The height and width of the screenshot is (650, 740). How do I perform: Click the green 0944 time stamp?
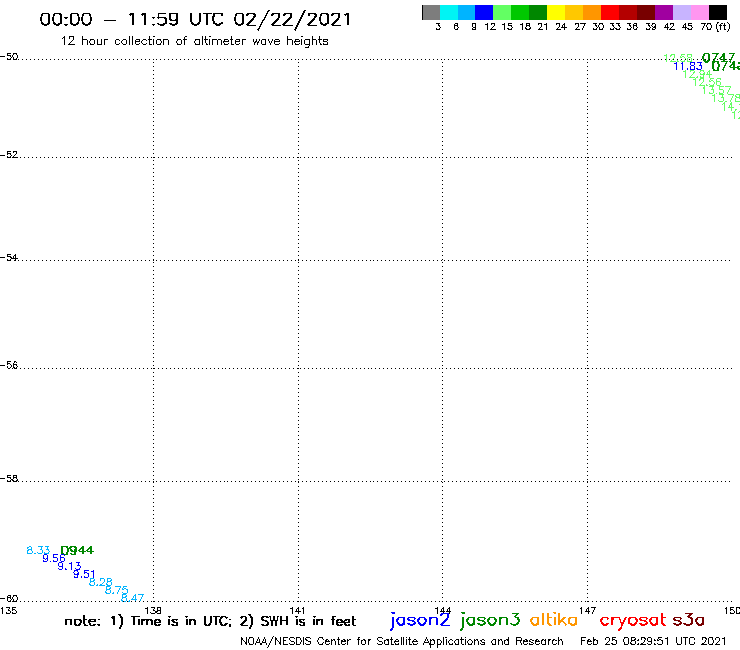click(x=77, y=550)
